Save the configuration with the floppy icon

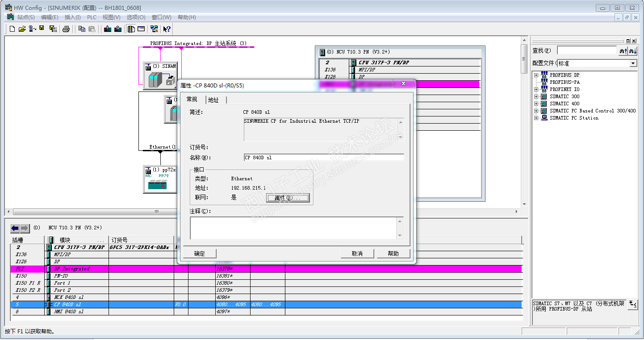pos(42,29)
